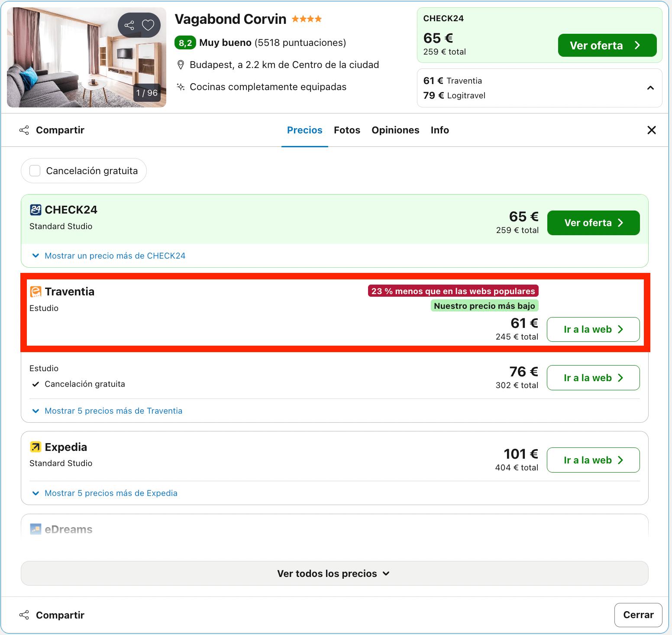Click the Cerrar button

click(x=638, y=615)
